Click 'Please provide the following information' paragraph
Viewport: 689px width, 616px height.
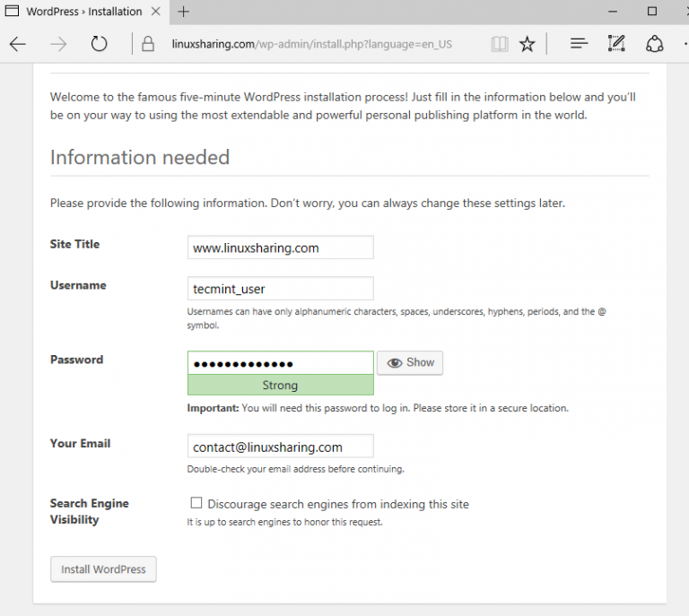(307, 203)
